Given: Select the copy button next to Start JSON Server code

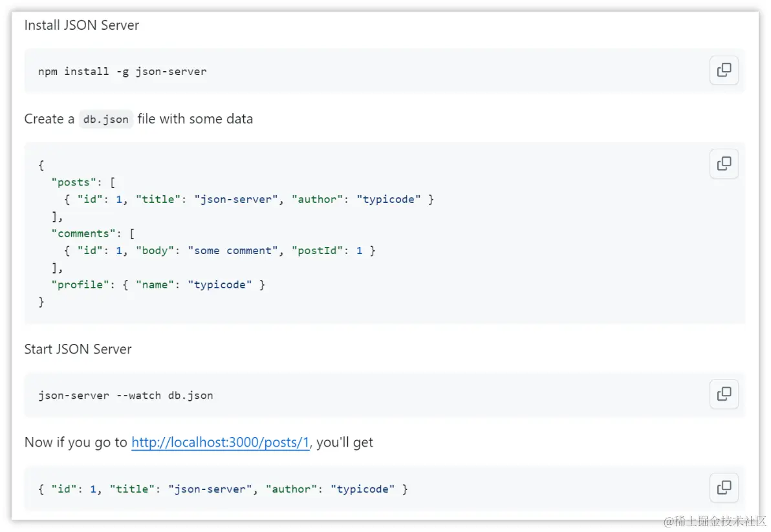Looking at the screenshot, I should (x=724, y=394).
